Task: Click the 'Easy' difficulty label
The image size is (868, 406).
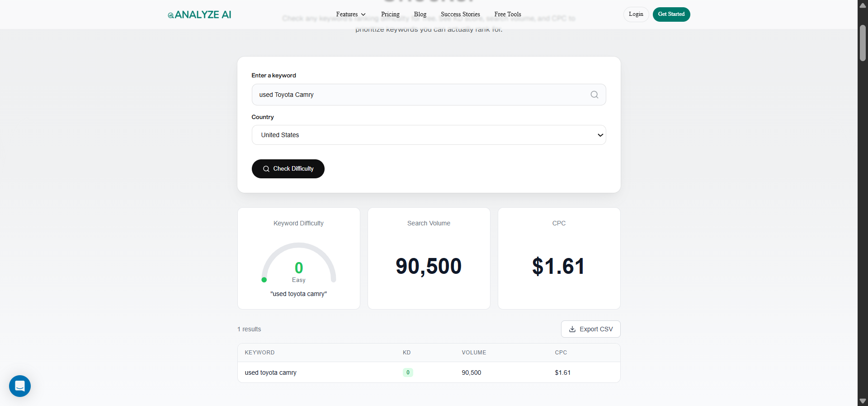Action: (298, 280)
